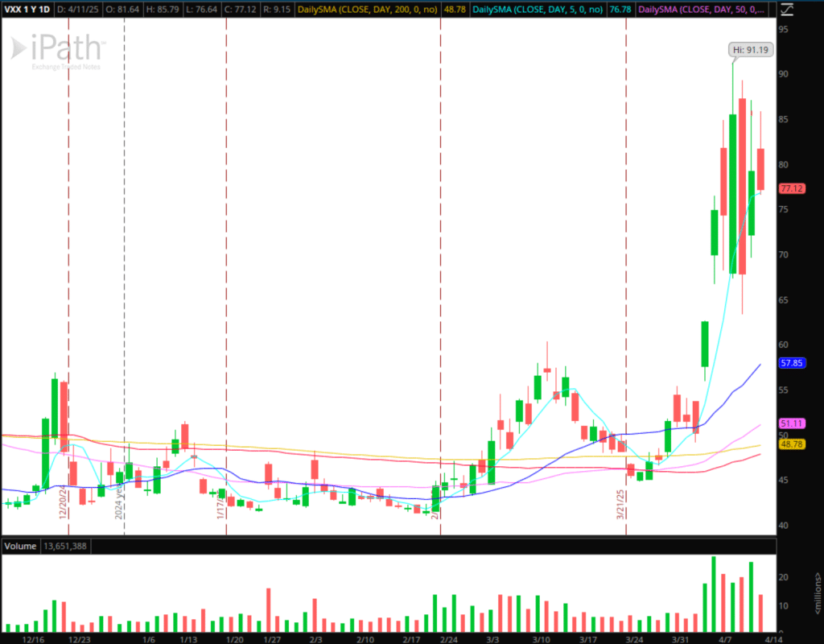Viewport: 824px width, 644px height.
Task: Click the 2/10 date on time axis
Action: tap(365, 639)
